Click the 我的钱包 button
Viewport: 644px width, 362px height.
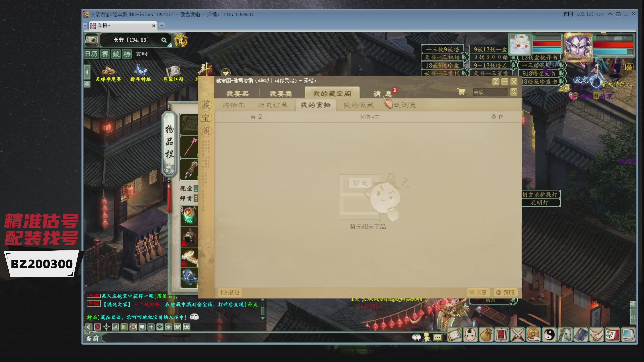tap(230, 292)
